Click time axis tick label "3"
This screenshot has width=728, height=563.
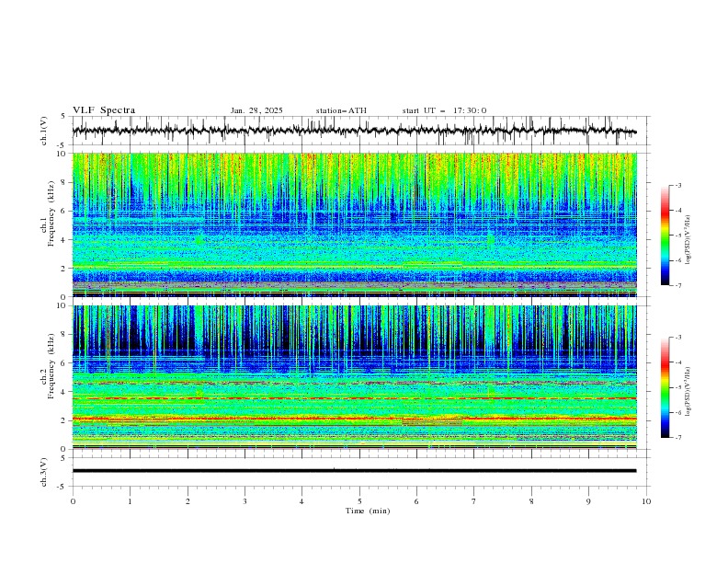[245, 501]
